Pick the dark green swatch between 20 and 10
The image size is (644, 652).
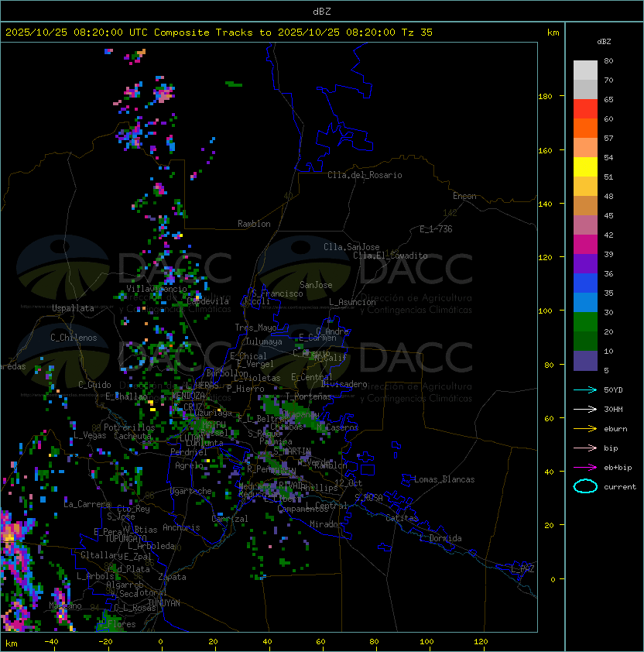click(585, 341)
